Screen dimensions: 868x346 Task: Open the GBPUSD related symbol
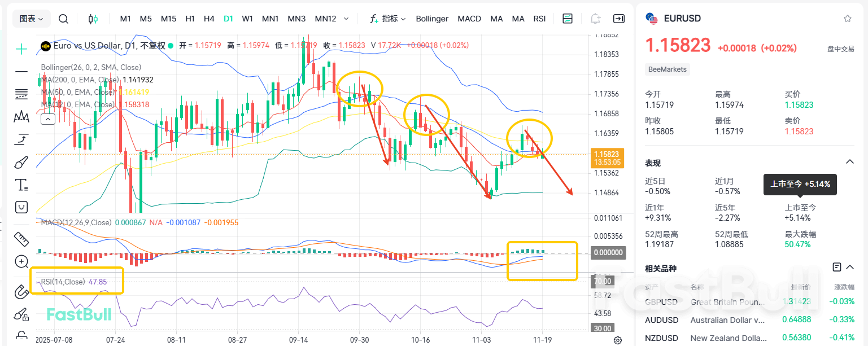point(661,301)
